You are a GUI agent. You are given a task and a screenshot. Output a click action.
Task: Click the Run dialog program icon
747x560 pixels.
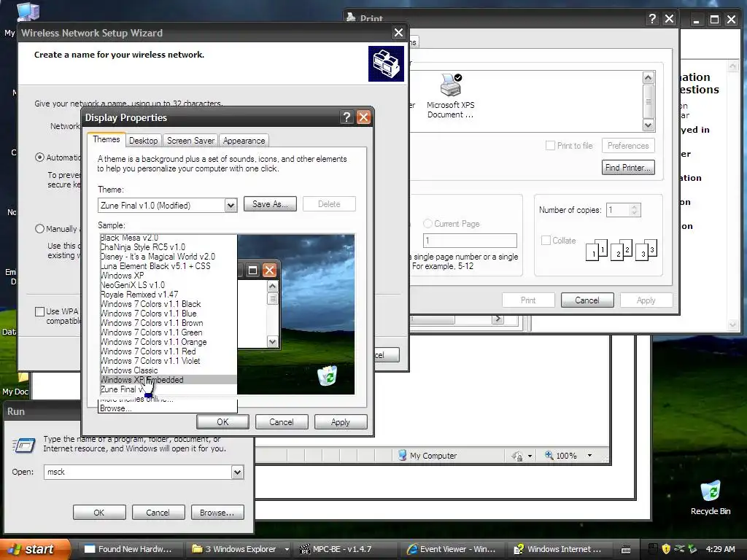click(24, 445)
